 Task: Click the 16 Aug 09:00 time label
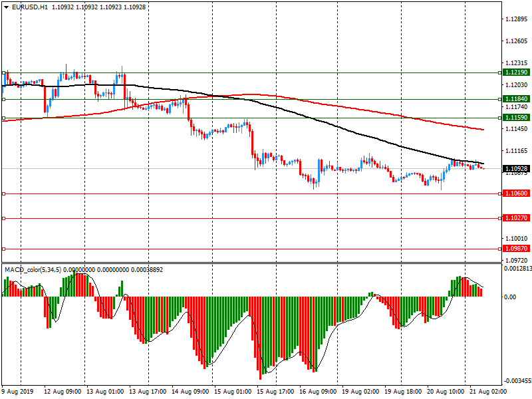[x=318, y=392]
